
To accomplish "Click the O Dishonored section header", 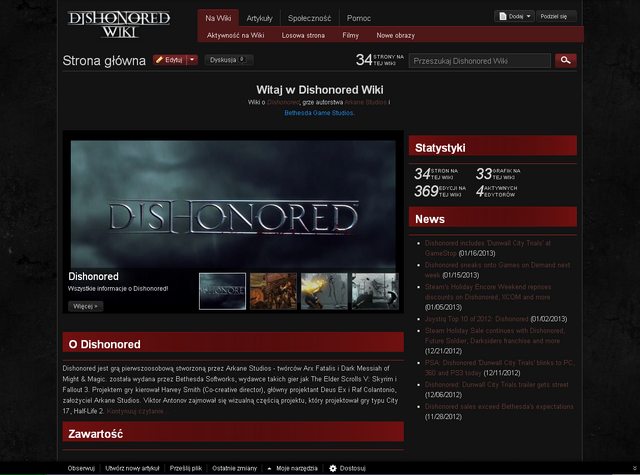I will coord(233,342).
